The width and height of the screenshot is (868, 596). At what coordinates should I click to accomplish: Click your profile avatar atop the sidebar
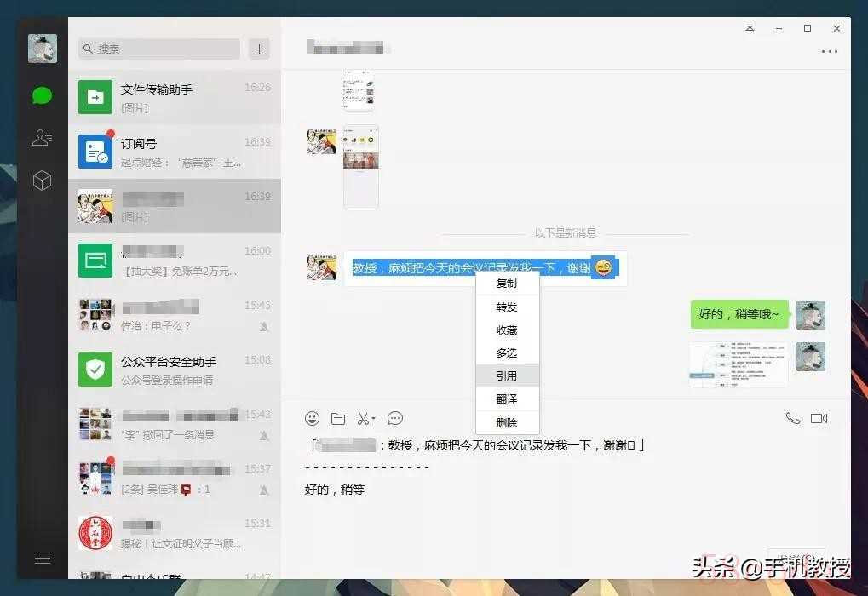click(43, 49)
